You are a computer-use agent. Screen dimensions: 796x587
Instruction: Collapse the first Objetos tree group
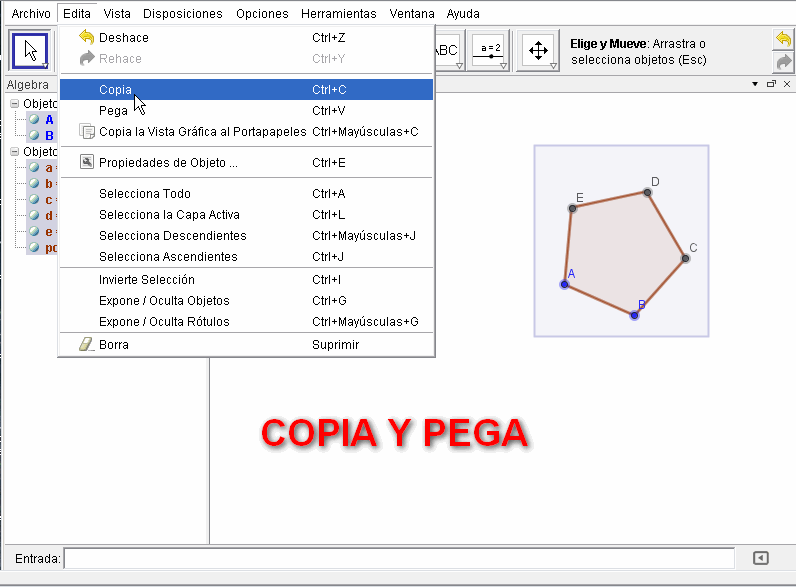tap(14, 104)
